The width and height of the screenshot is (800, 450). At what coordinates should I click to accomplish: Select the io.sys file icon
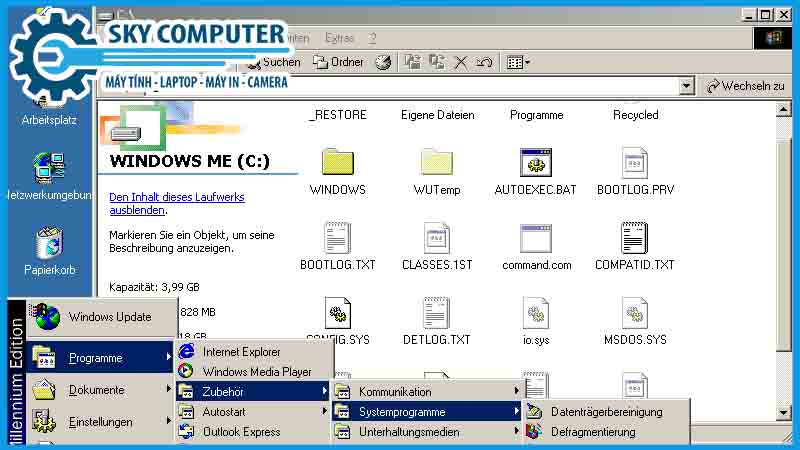tap(536, 313)
